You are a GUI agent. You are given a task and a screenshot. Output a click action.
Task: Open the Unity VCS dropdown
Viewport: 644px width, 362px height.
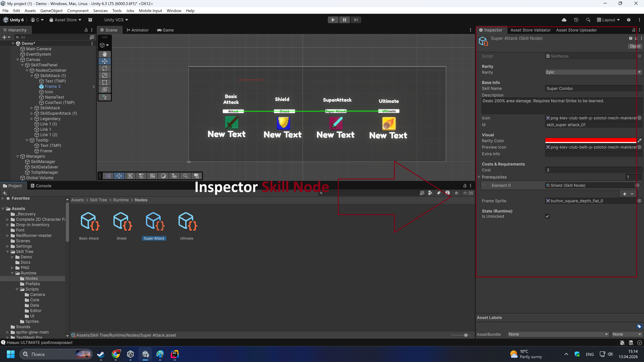[116, 20]
